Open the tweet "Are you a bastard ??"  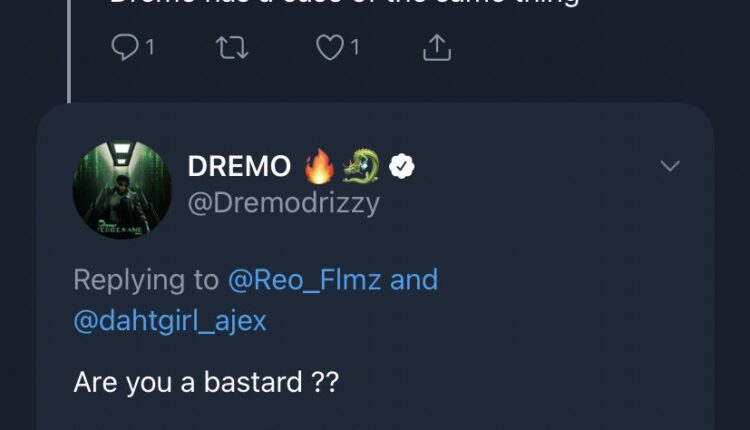[206, 382]
